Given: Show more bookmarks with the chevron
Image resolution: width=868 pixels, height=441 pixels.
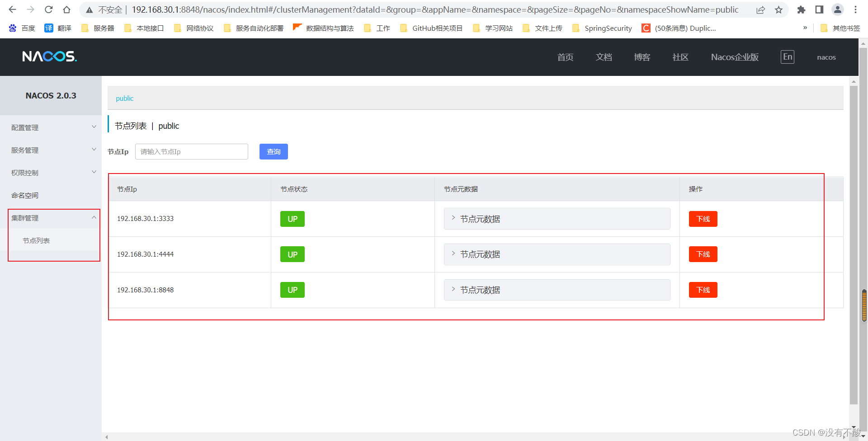Looking at the screenshot, I should [805, 28].
